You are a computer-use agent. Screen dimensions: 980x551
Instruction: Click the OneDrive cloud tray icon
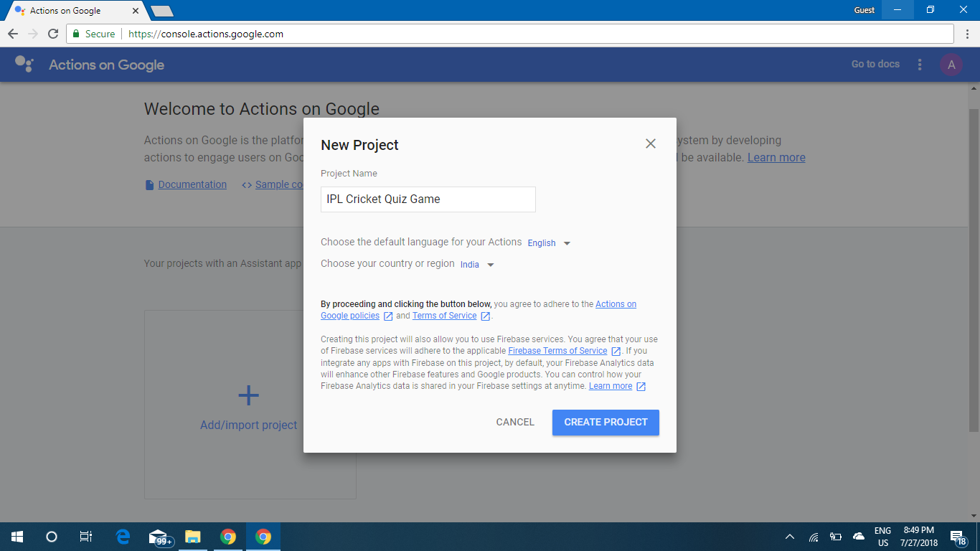pyautogui.click(x=858, y=537)
